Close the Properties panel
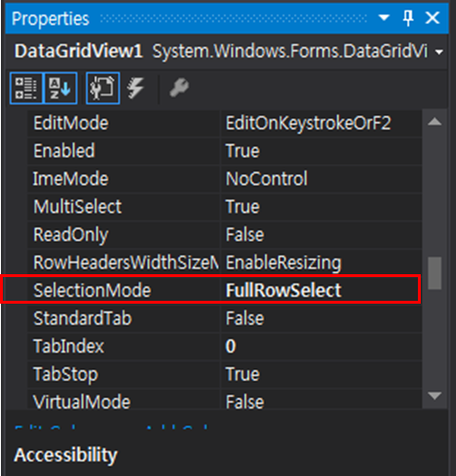456x476 pixels. click(x=432, y=17)
